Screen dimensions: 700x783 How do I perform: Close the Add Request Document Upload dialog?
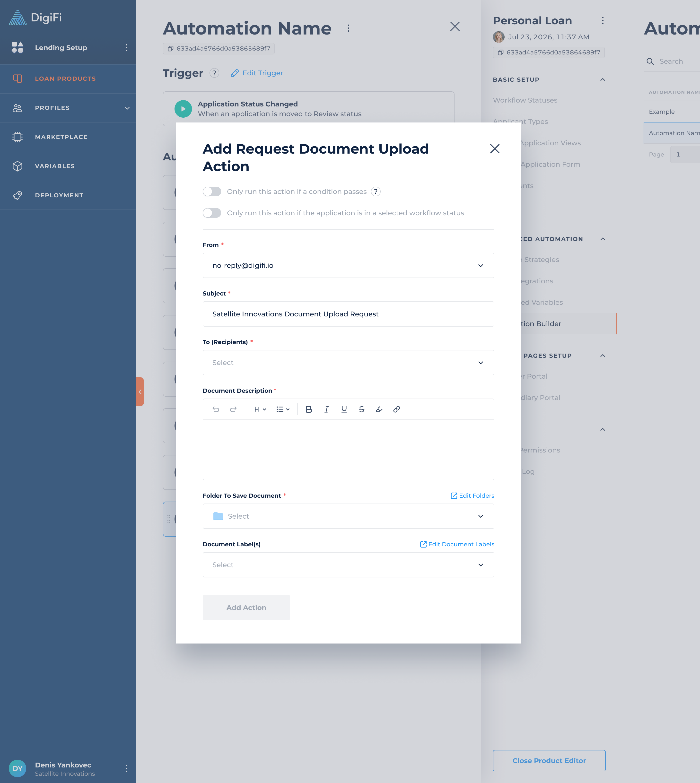(495, 149)
